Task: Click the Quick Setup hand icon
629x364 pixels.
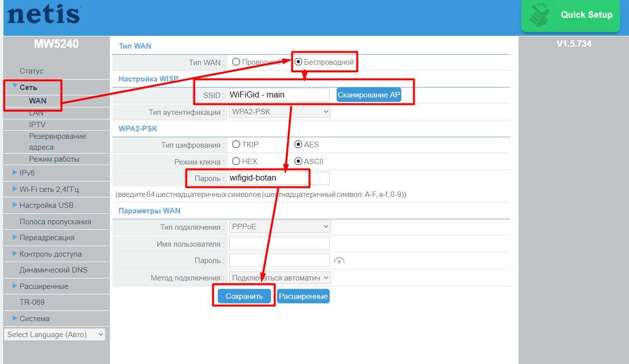Action: click(539, 15)
